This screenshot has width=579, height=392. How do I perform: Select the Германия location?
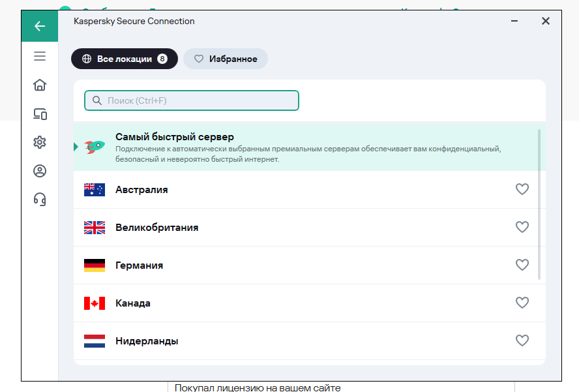pyautogui.click(x=310, y=265)
